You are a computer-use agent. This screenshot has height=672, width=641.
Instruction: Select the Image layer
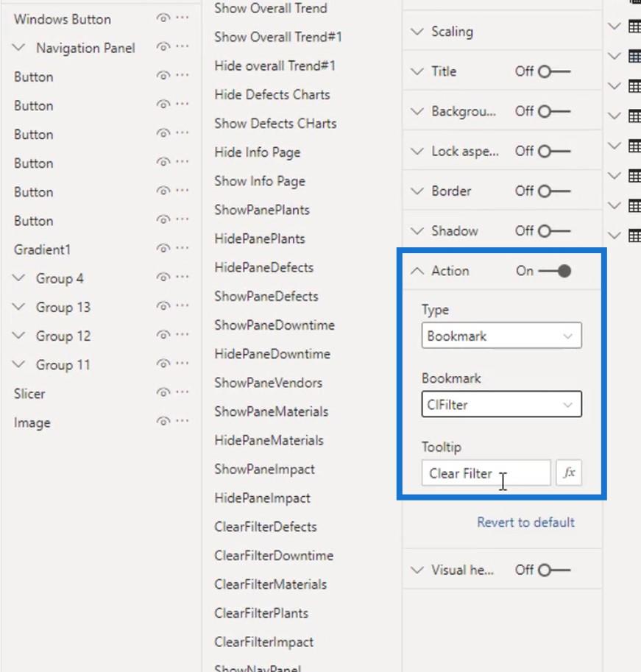[x=32, y=423]
